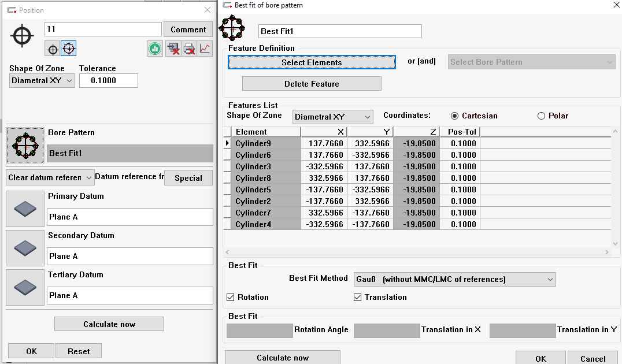Click the Tolerance input field
Viewport: 622px width, 364px height.
[108, 81]
